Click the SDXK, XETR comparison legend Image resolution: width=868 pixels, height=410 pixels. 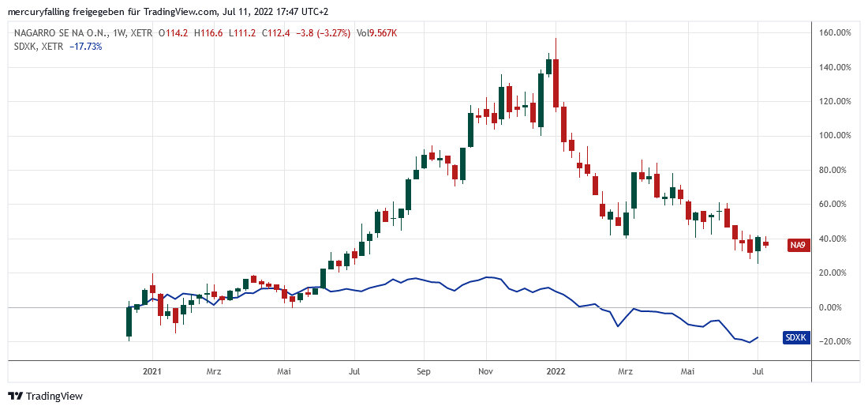click(x=36, y=47)
